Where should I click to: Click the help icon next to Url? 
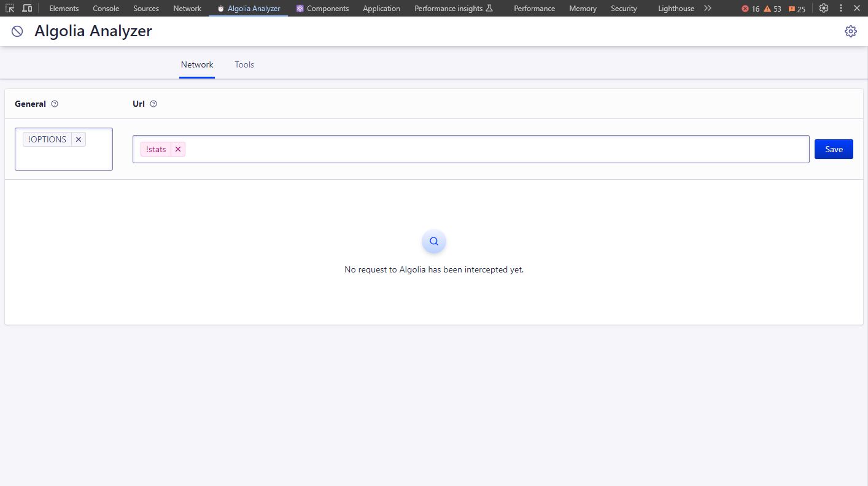coord(153,104)
